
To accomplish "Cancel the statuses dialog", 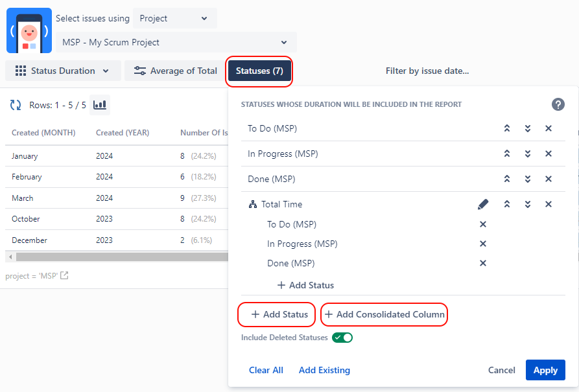I will (x=501, y=370).
